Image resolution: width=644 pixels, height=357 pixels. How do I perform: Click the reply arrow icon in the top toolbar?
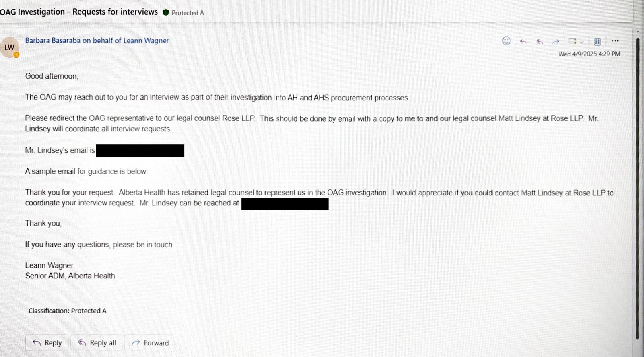click(x=523, y=42)
